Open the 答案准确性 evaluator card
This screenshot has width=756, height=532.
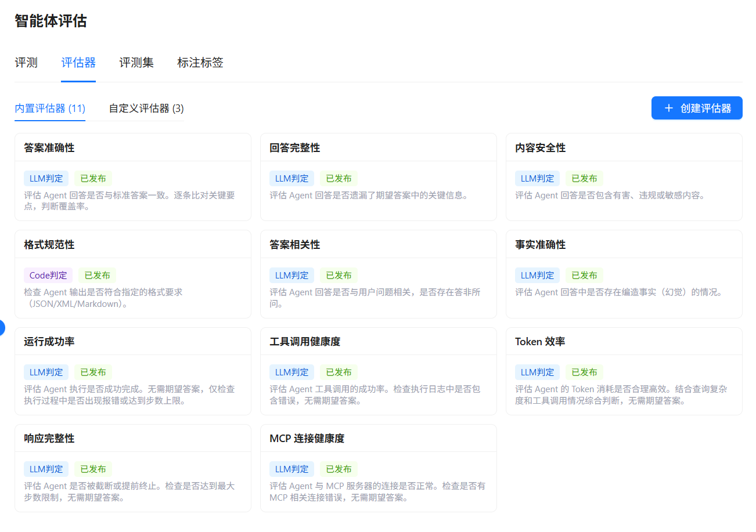pos(133,177)
